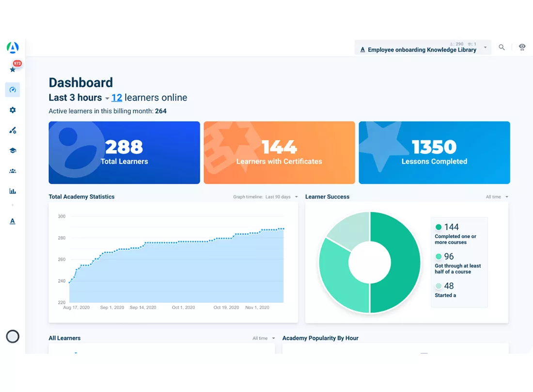Open the 144 Learners with Certificates card
Image resolution: width=533 pixels, height=392 pixels.
[x=279, y=153]
